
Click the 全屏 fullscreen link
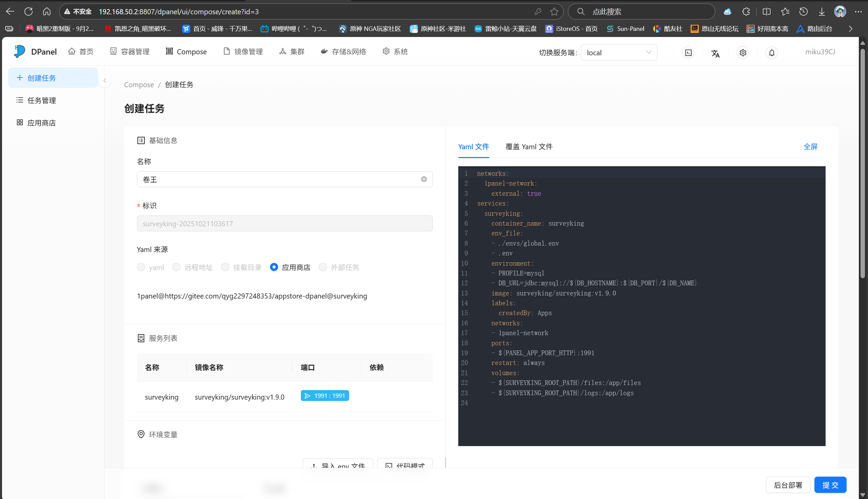pyautogui.click(x=810, y=147)
